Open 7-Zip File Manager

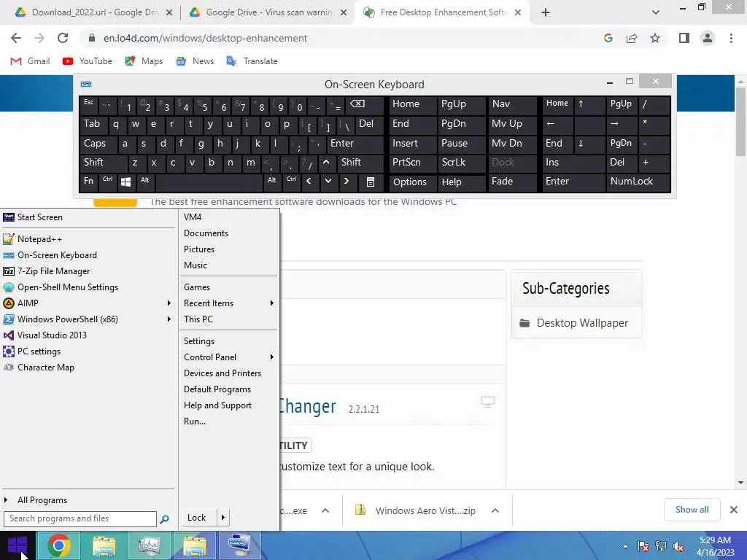(x=88, y=271)
